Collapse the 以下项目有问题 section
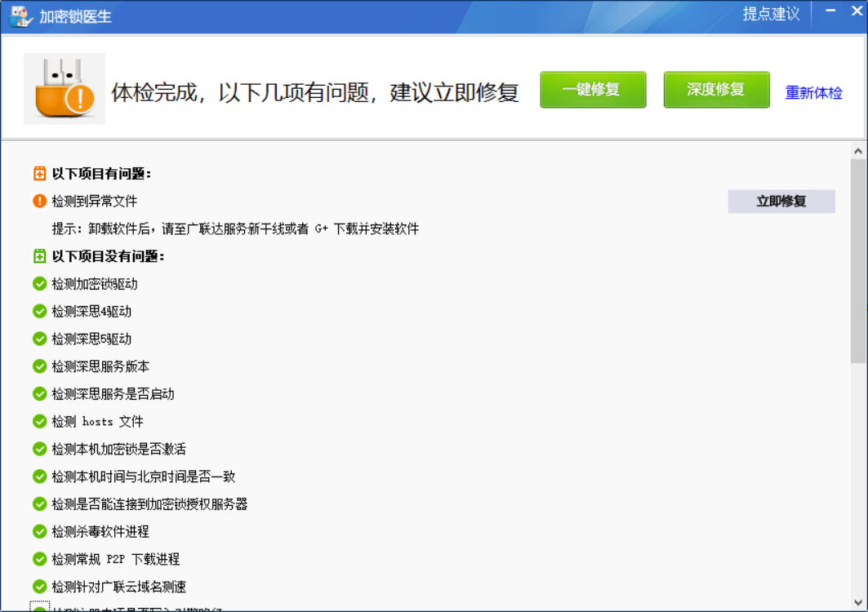Viewport: 868px width, 612px height. click(x=39, y=174)
